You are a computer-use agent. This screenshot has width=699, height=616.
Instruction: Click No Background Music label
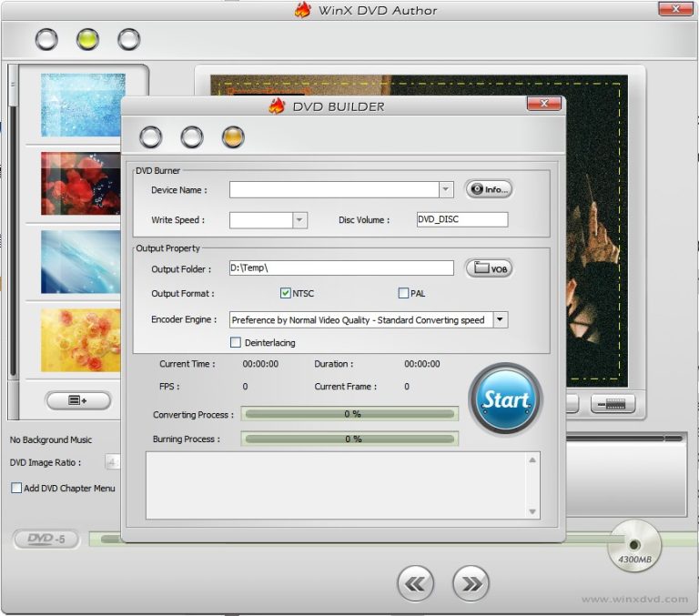(51, 440)
